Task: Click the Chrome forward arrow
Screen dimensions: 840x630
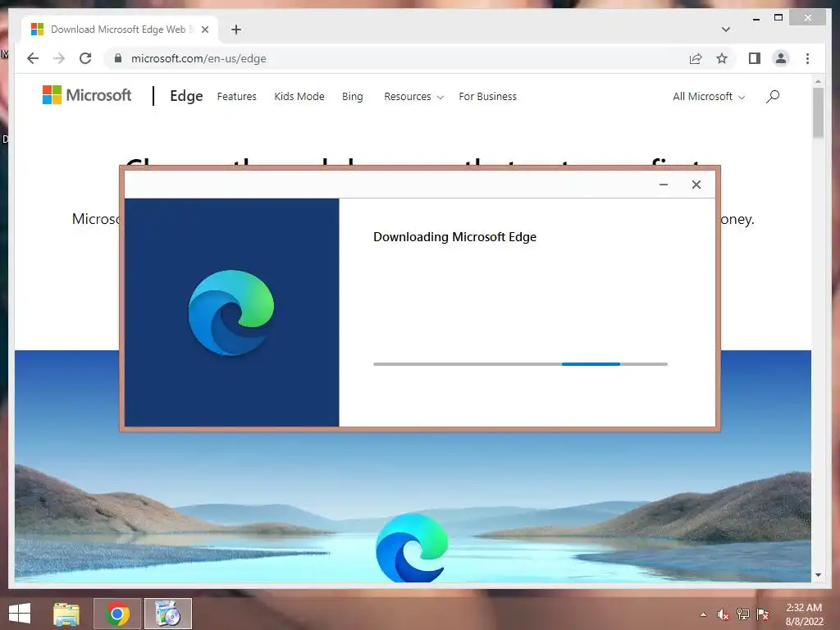Action: 59,58
